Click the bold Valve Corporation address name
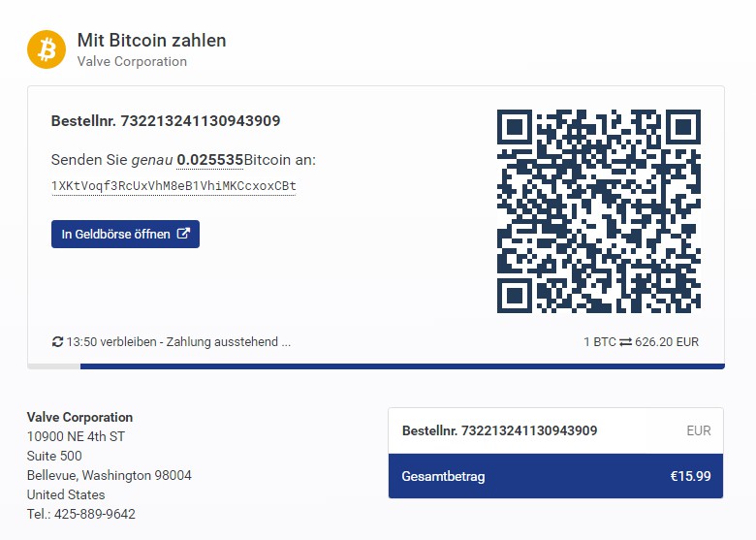 (x=79, y=418)
